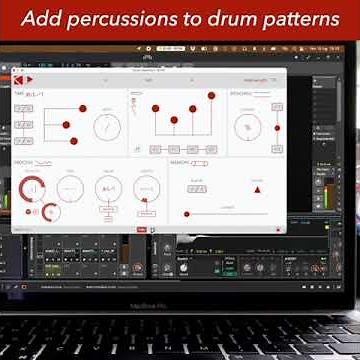The image size is (360, 360).
Task: Click the top value box in TIME section
Action: (24, 108)
